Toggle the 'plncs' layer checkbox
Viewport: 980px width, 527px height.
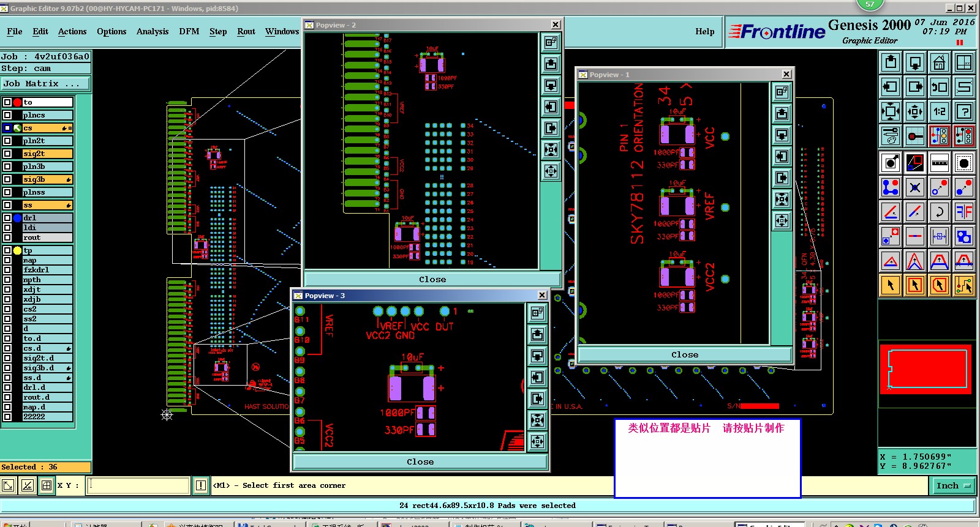pyautogui.click(x=7, y=115)
